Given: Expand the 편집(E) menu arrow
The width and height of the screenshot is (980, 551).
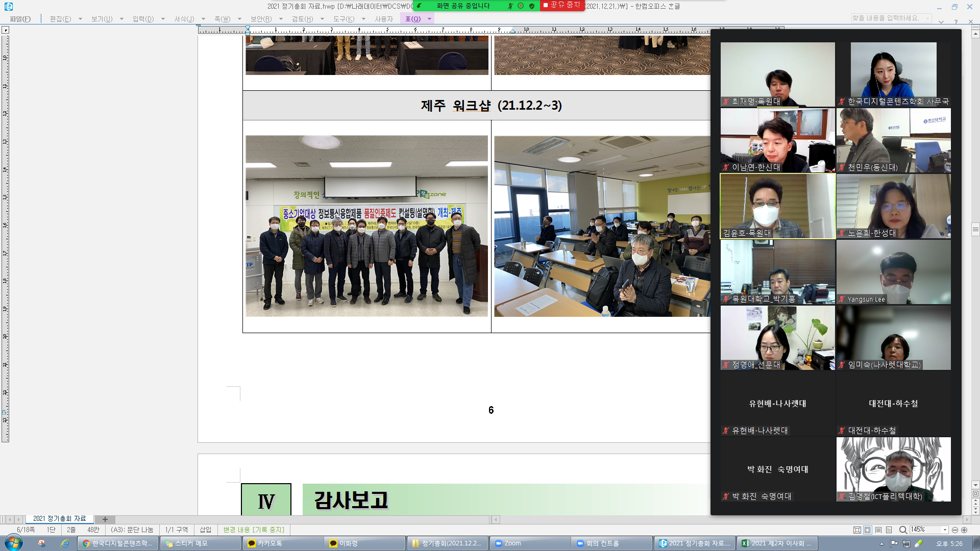Looking at the screenshot, I should tap(80, 19).
